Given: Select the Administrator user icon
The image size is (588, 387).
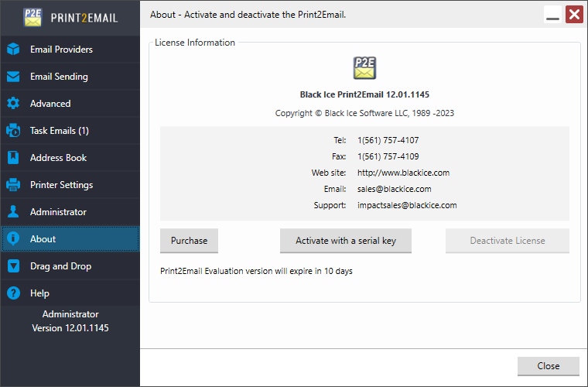Looking at the screenshot, I should (x=13, y=212).
